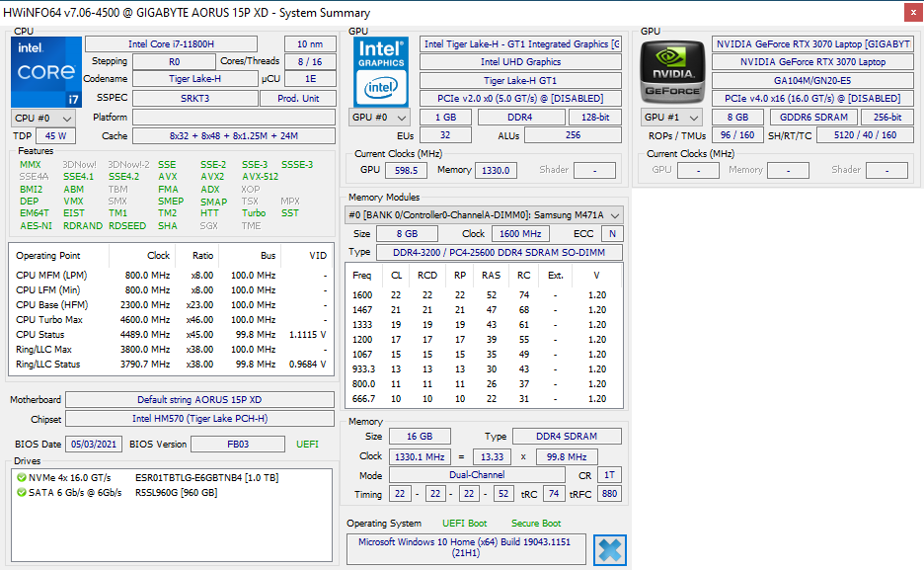The height and width of the screenshot is (570, 924).
Task: Click the Dual-Channel mode field
Action: 477,475
